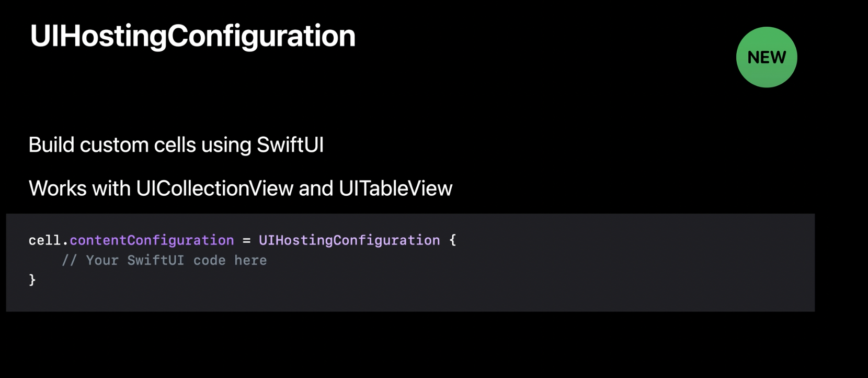Click the word 'here' in the comment

(x=250, y=260)
